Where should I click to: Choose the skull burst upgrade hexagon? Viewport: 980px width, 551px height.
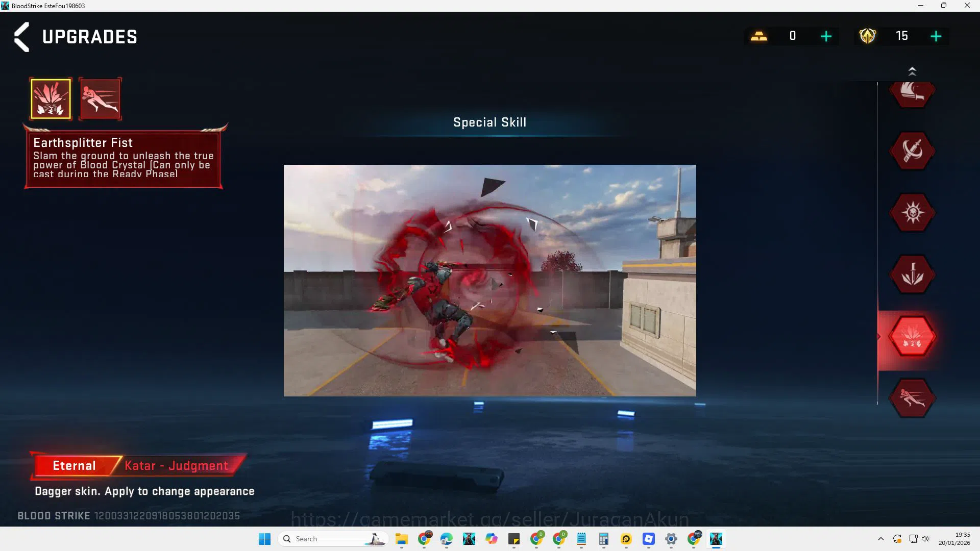click(912, 213)
